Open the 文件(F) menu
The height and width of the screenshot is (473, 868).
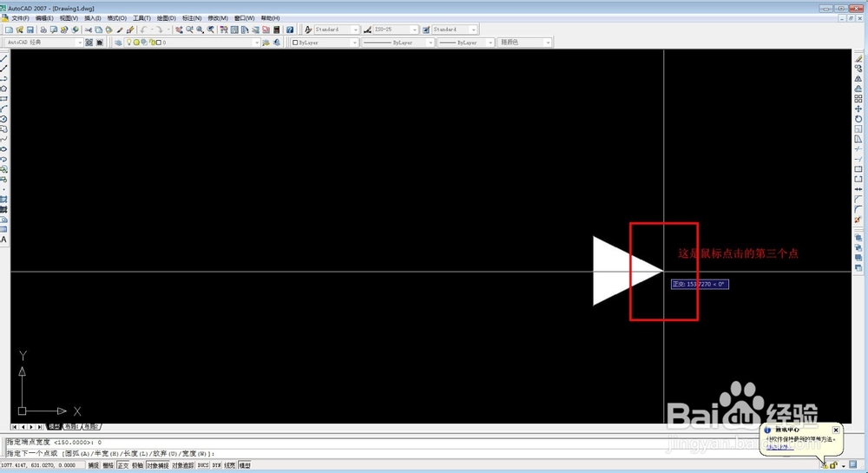tap(21, 17)
